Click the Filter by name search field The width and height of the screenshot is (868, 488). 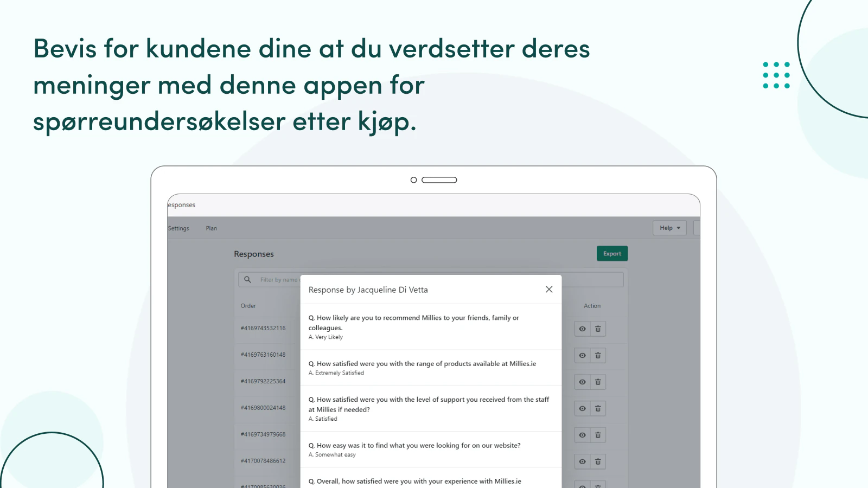coord(431,280)
